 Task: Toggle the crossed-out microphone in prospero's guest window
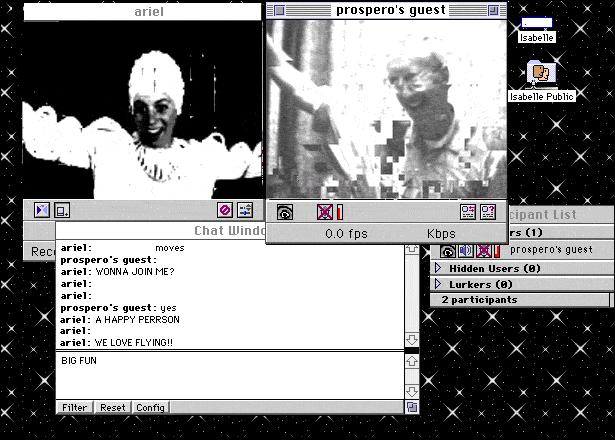pos(325,212)
